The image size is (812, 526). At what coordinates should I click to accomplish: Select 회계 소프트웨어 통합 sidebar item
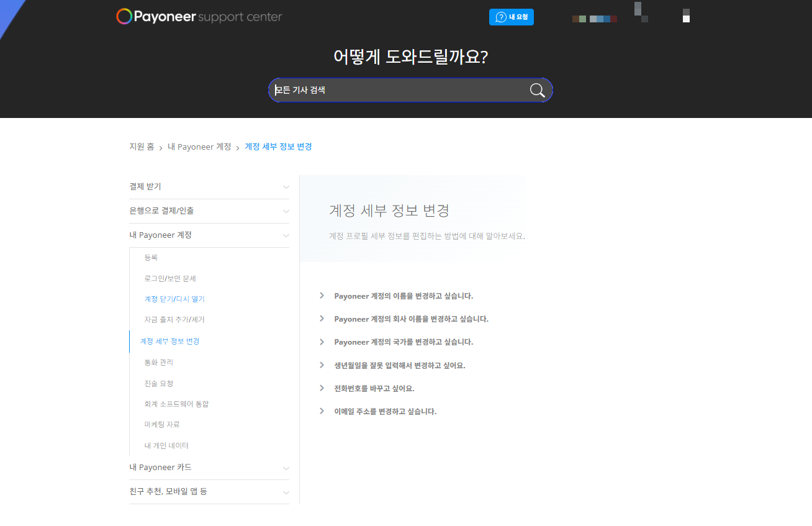pyautogui.click(x=176, y=404)
